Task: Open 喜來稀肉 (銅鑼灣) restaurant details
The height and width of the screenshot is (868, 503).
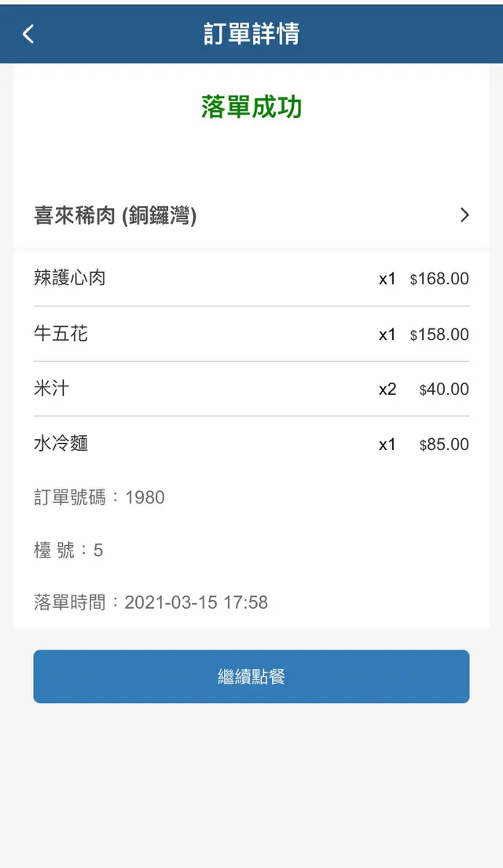Action: click(116, 215)
